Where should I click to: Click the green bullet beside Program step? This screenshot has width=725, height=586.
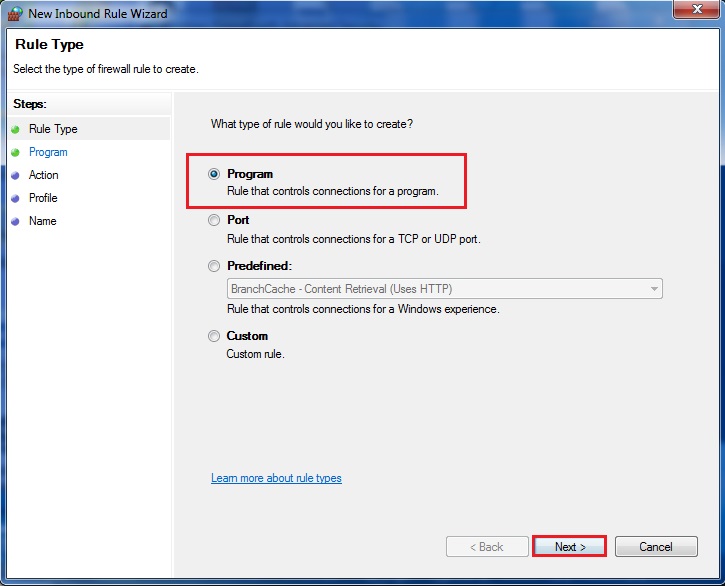point(15,153)
